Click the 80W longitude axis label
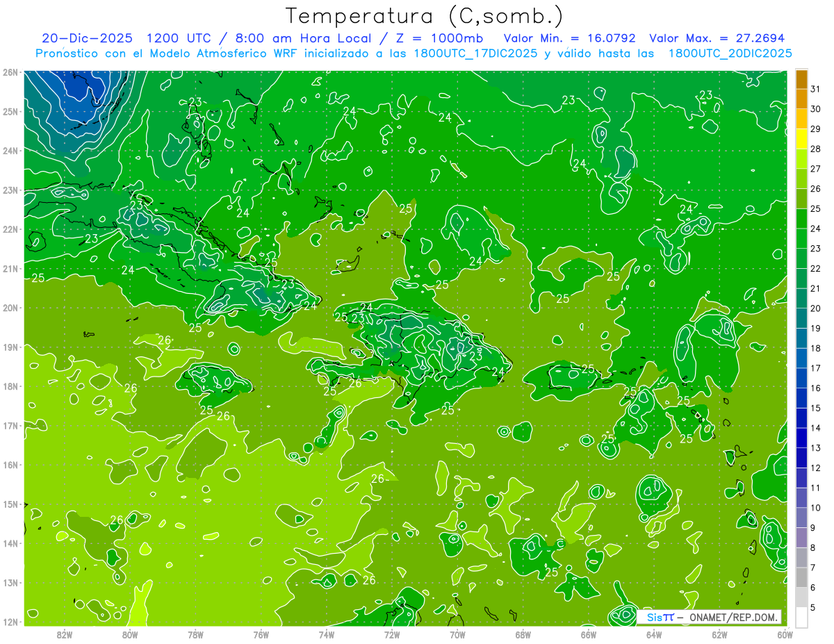Viewport: 834px width, 644px height. [x=130, y=634]
